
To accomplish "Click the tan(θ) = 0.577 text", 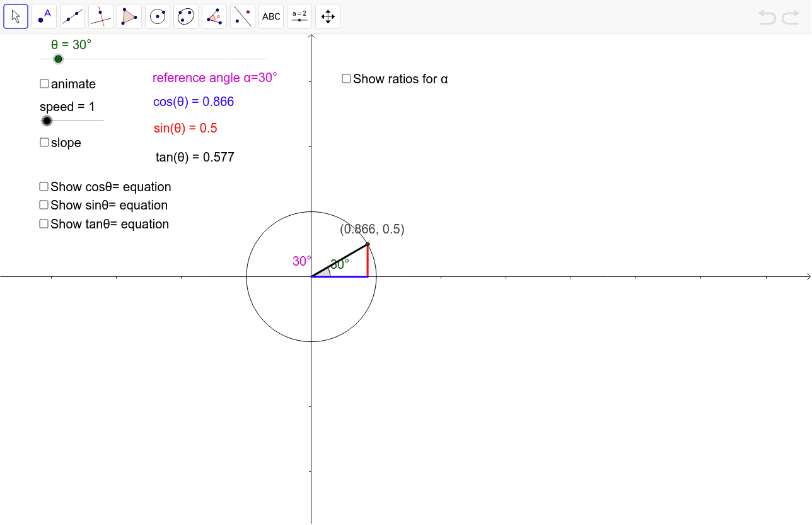I will coord(195,157).
